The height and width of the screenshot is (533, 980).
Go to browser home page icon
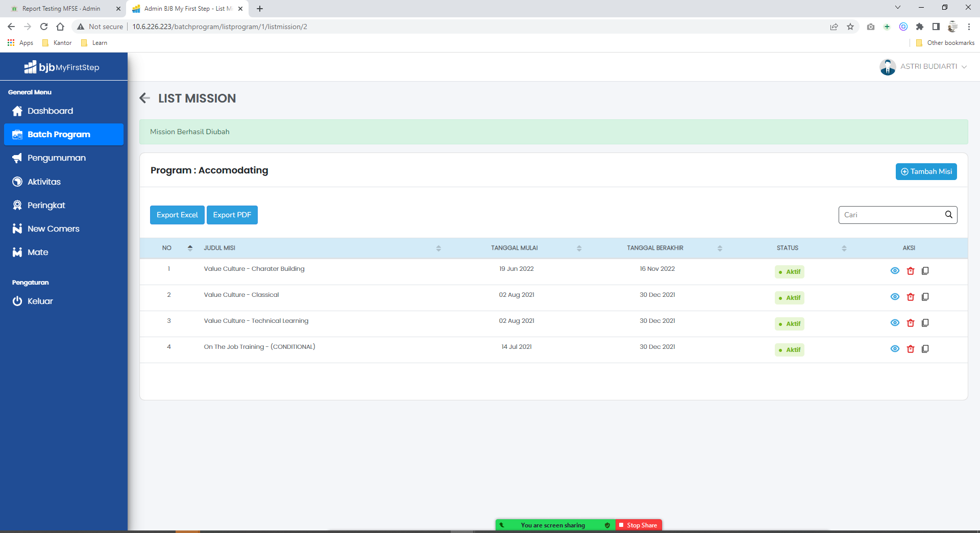click(x=60, y=27)
